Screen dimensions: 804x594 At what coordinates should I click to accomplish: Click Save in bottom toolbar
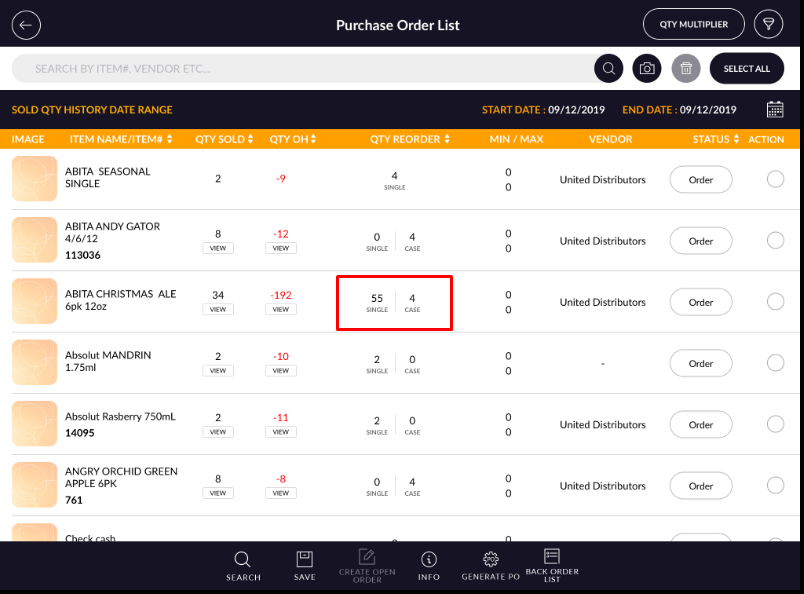[305, 566]
